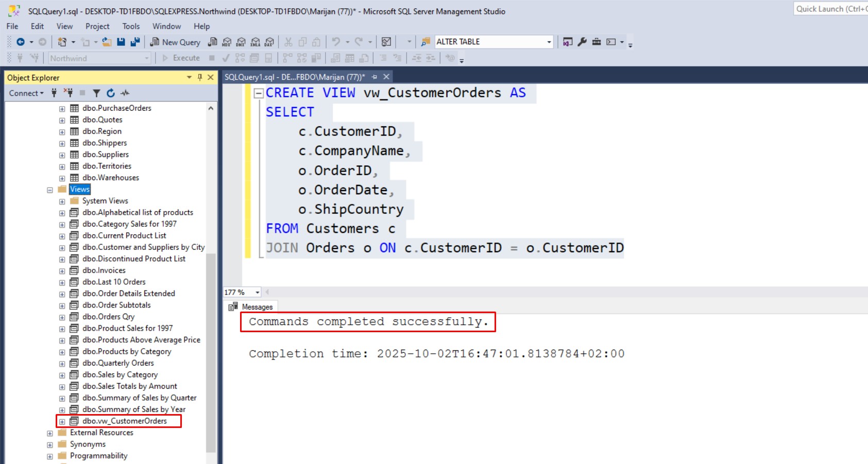Open the 177 % zoom dropdown
Screen dimensions: 868x464
pyautogui.click(x=257, y=293)
